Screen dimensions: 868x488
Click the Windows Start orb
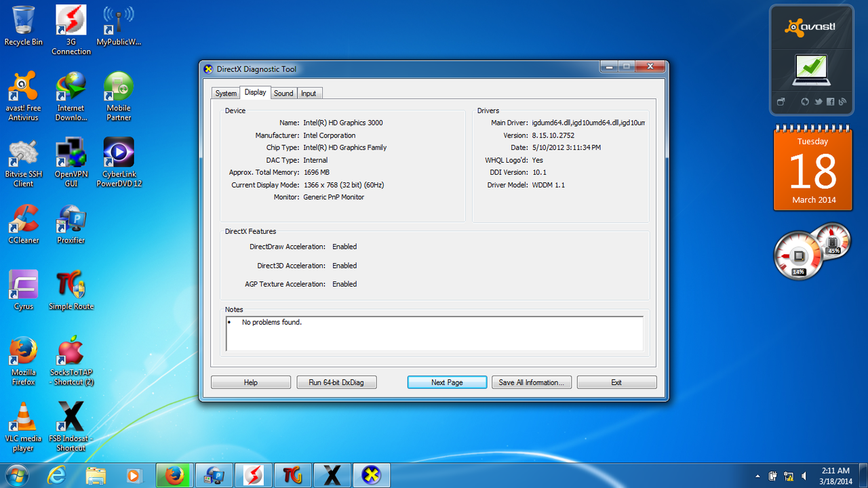16,475
